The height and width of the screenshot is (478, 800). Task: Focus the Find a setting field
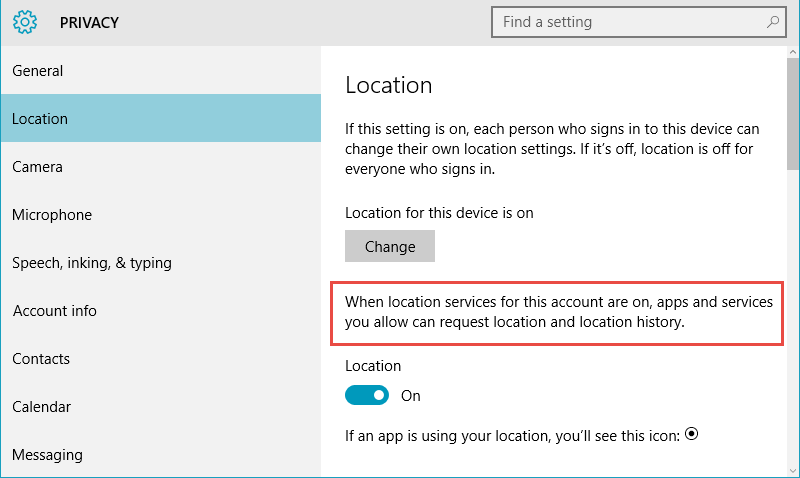[x=639, y=22]
